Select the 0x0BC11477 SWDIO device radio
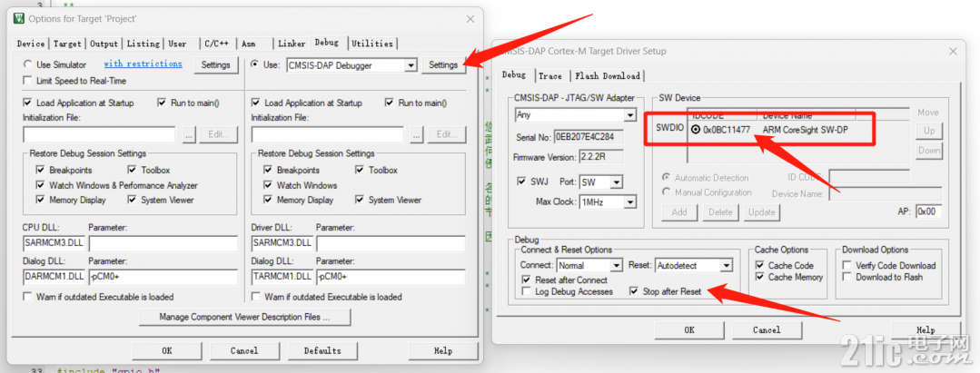Screen dimensions: 980x373 tap(696, 130)
